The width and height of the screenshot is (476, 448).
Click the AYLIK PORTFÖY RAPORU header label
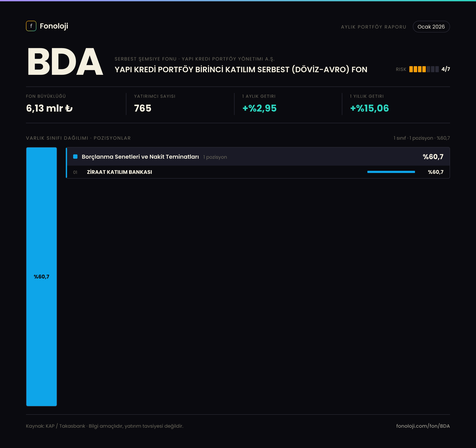374,27
